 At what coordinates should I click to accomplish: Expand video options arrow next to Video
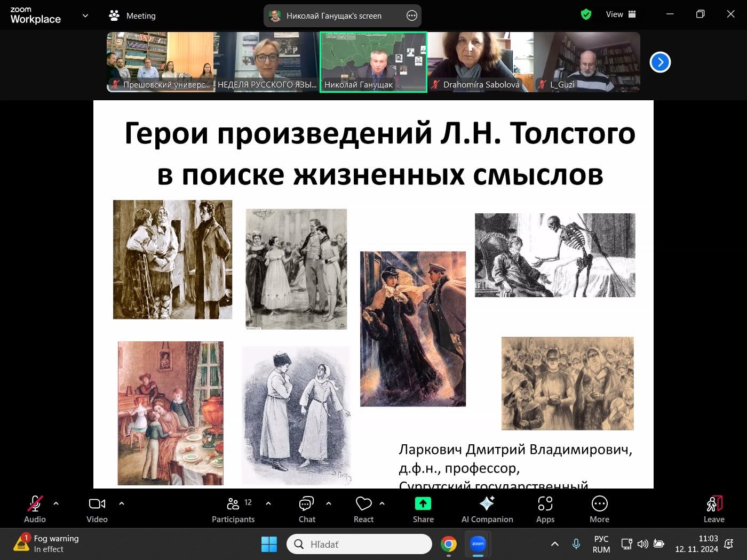pos(122,503)
